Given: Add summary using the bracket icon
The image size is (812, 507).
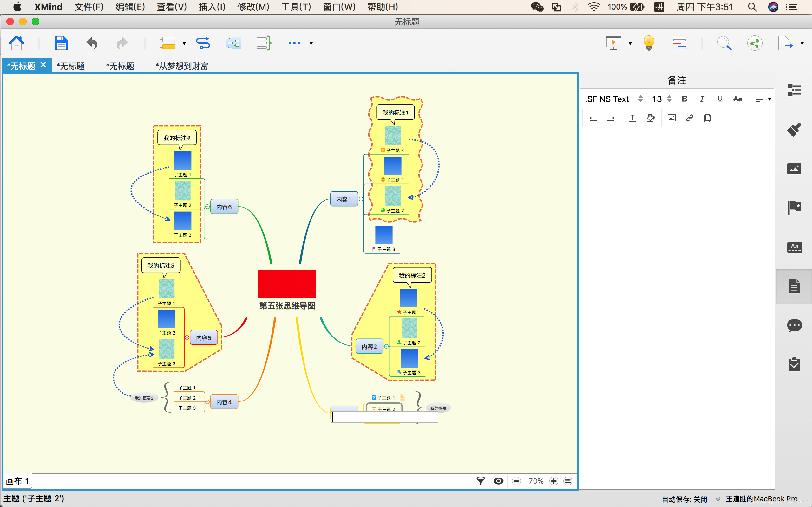Looking at the screenshot, I should (x=264, y=43).
